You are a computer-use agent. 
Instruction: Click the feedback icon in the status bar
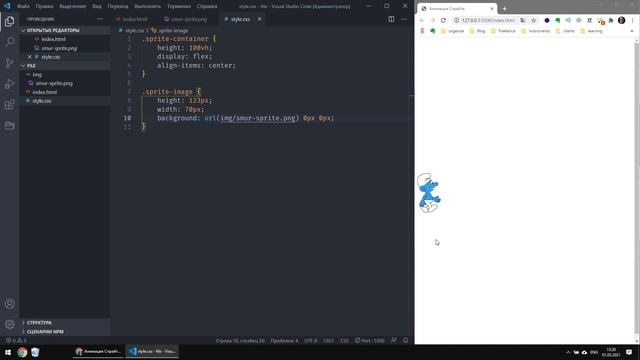[x=394, y=340]
